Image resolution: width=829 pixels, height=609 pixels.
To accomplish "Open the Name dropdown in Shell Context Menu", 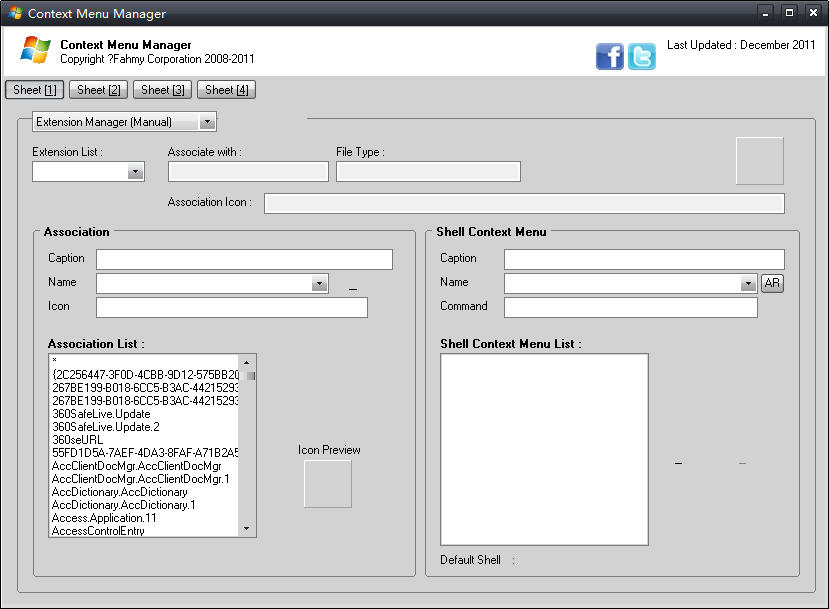I will (x=748, y=283).
